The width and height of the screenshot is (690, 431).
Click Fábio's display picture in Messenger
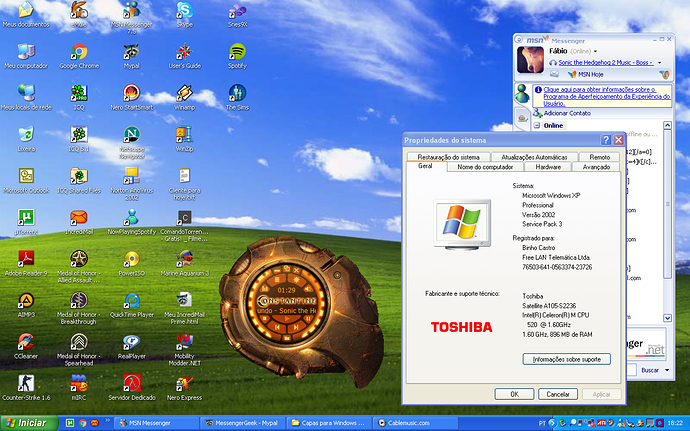pyautogui.click(x=530, y=60)
